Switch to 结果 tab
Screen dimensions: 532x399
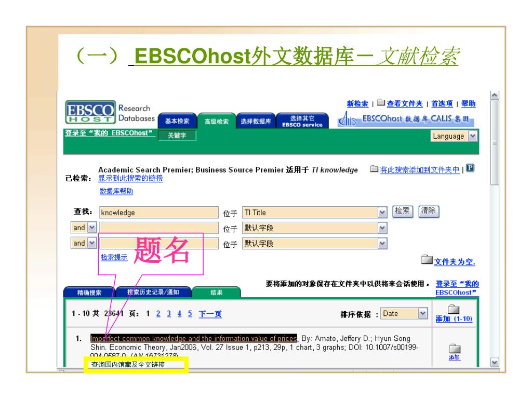216,292
